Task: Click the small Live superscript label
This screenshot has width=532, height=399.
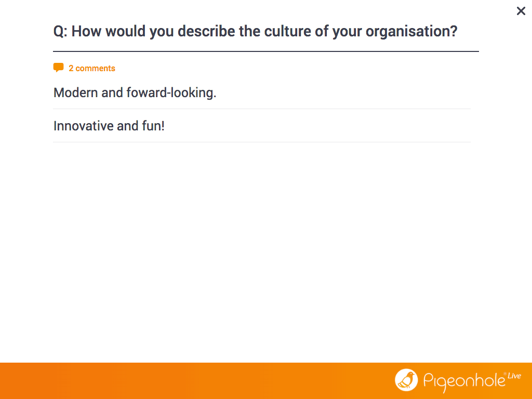Action: click(x=514, y=376)
